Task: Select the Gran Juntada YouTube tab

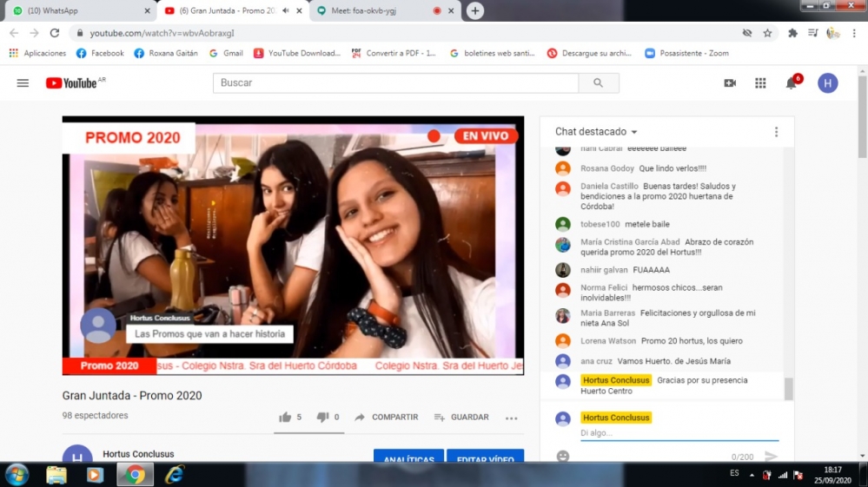Action: (x=233, y=10)
